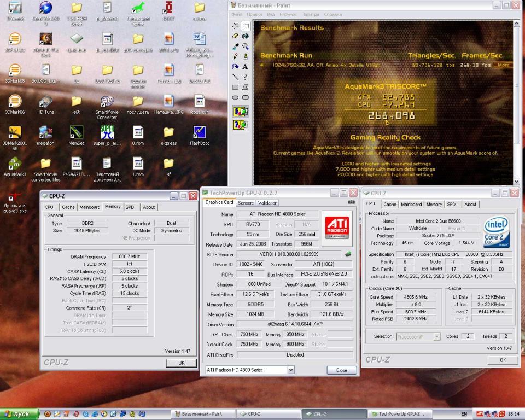Open the Файл menu in Paint
This screenshot has height=420, width=525.
tap(237, 14)
